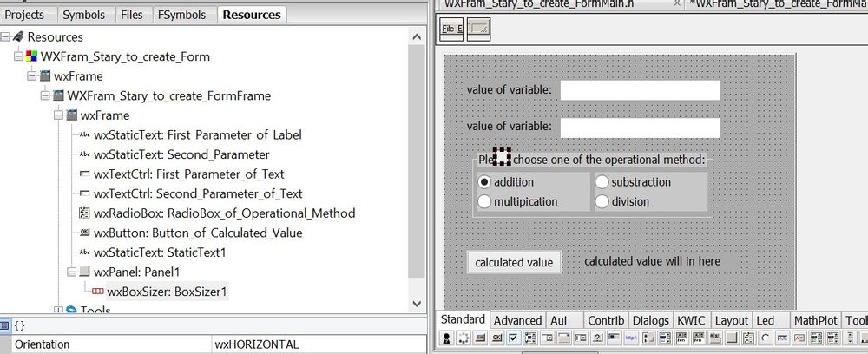Open the Advanced component palette tab
The height and width of the screenshot is (354, 868).
517,320
